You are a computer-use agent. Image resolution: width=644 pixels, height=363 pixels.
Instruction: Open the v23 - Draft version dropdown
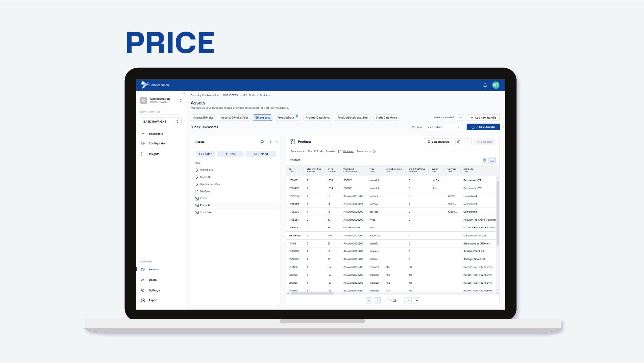tap(444, 127)
